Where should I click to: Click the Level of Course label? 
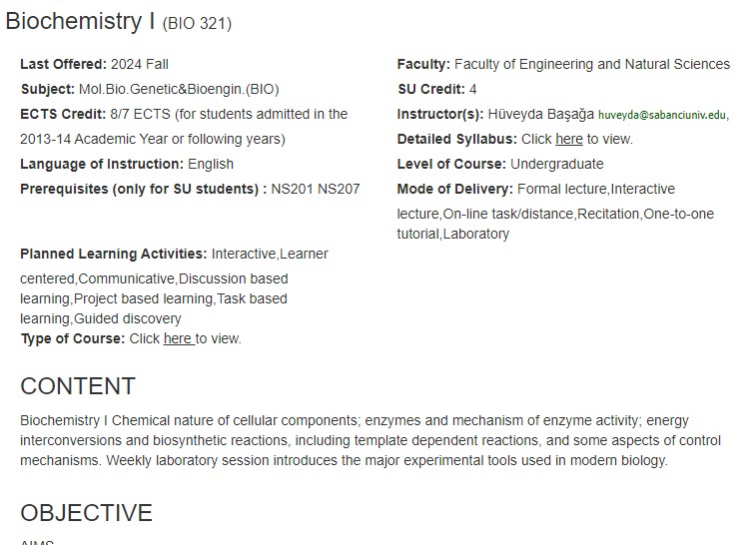pyautogui.click(x=451, y=164)
